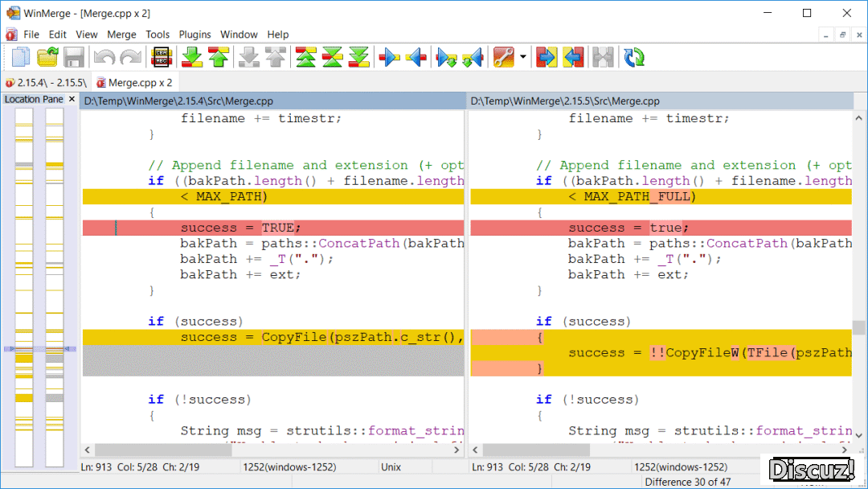Go to the previous difference with the green up arrow
The height and width of the screenshot is (489, 868).
point(219,57)
